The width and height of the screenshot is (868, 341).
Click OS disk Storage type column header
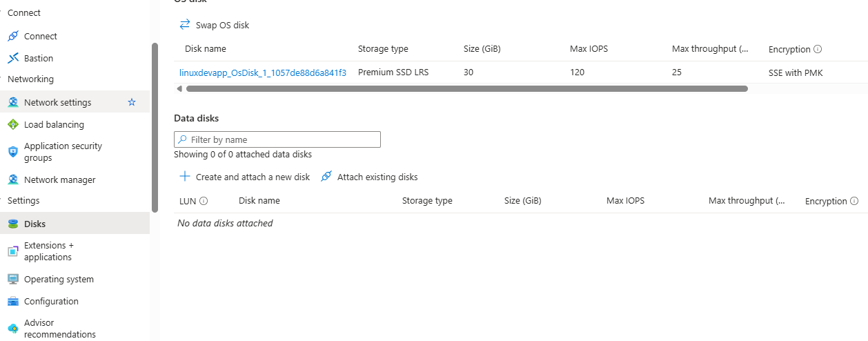[x=383, y=49]
